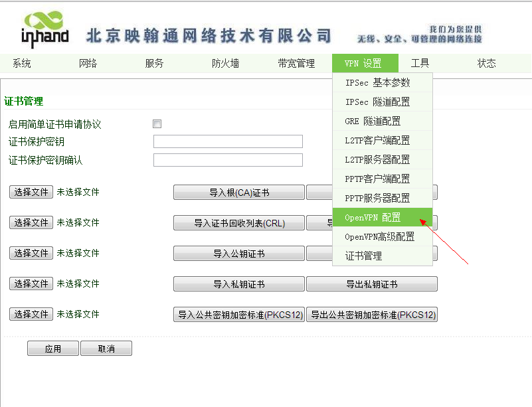Open OpenVPN高级配置 menu entry
This screenshot has width=532, height=407.
click(x=379, y=237)
